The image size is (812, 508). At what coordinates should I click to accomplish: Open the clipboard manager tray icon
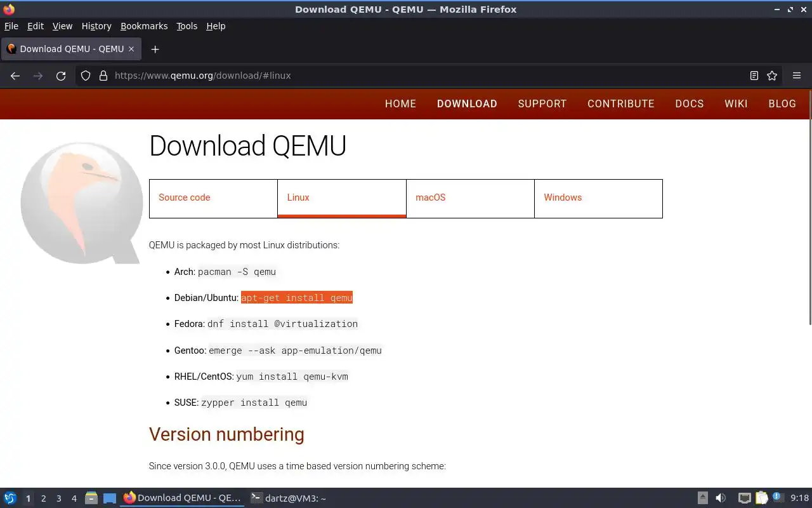[x=761, y=498]
